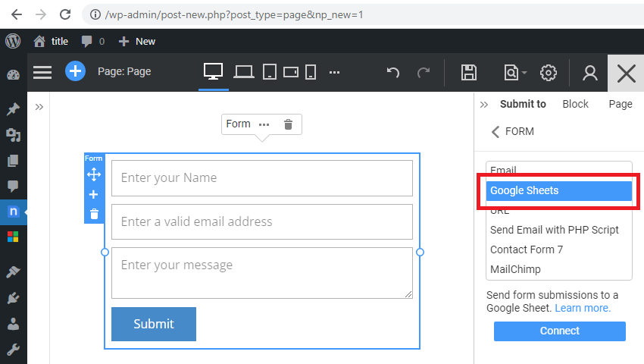Expand the left panel with double chevron

(39, 108)
